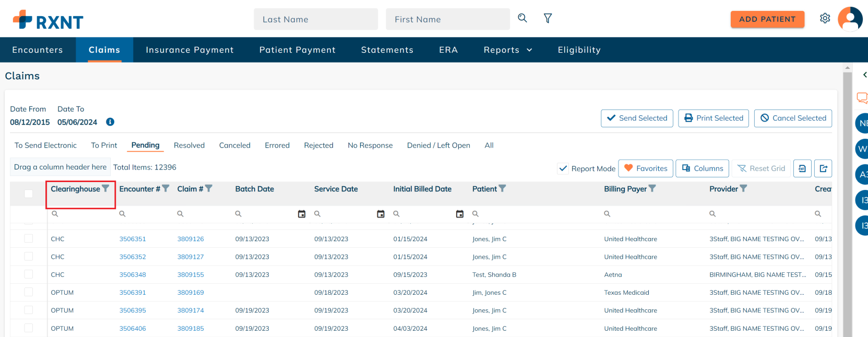Open Batch Date calendar picker
868x337 pixels.
[302, 214]
